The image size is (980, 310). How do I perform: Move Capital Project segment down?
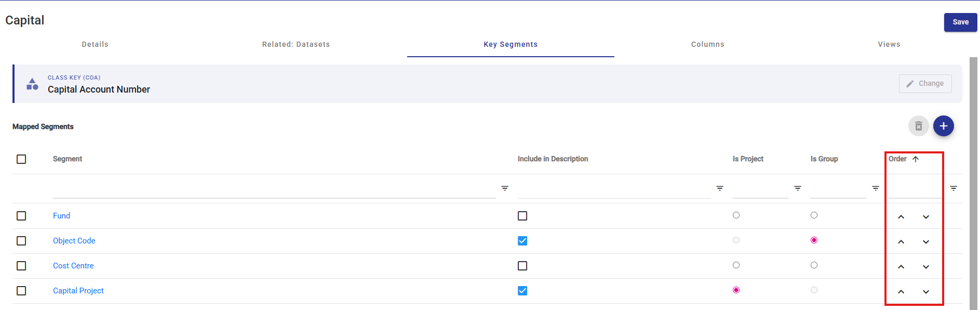click(926, 292)
